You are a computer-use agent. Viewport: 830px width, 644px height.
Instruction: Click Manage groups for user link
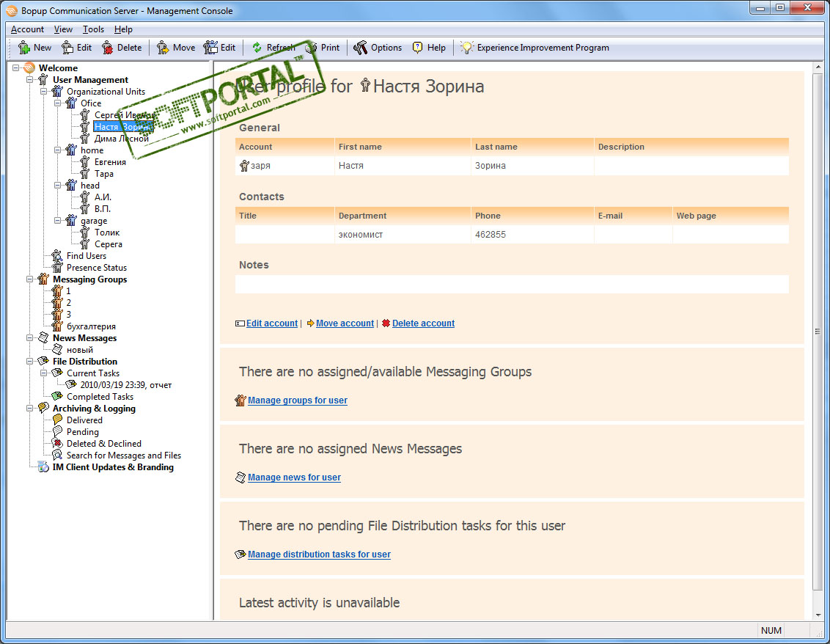(x=298, y=400)
